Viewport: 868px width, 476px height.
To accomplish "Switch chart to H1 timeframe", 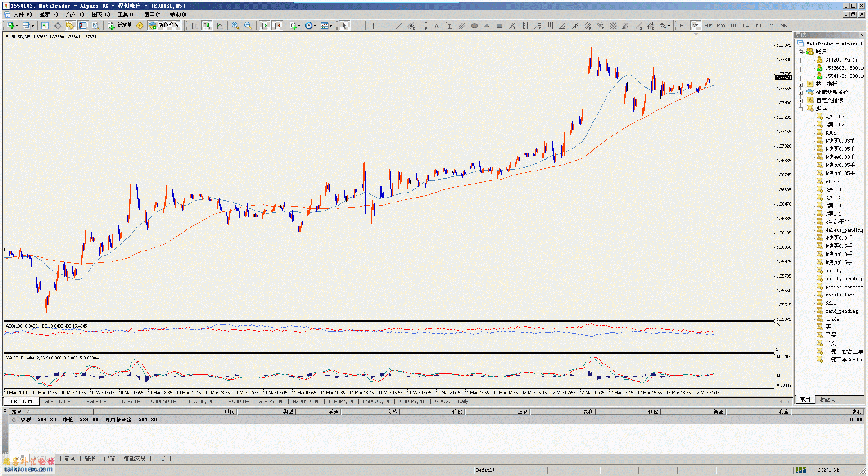I will pyautogui.click(x=733, y=26).
